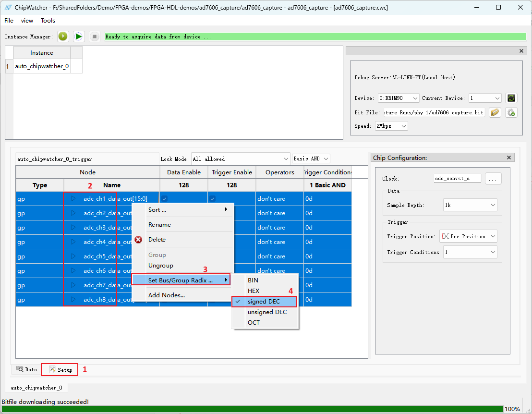Choose Add Nodes from the context menu
532x414 pixels.
182,295
